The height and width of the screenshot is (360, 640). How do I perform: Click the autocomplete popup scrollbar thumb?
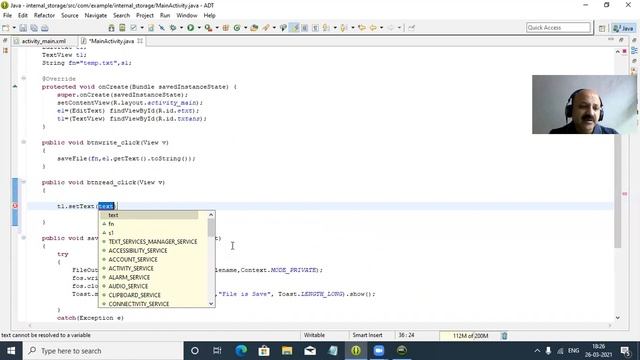click(211, 227)
